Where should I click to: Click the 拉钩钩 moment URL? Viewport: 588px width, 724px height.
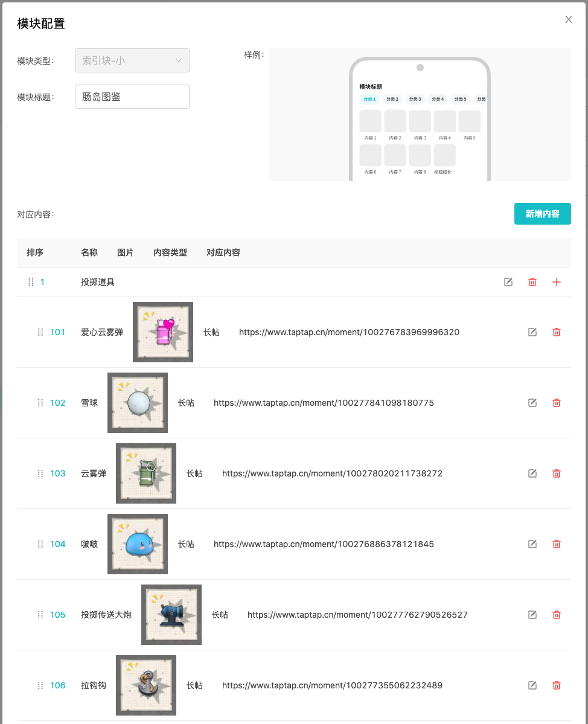coord(332,685)
